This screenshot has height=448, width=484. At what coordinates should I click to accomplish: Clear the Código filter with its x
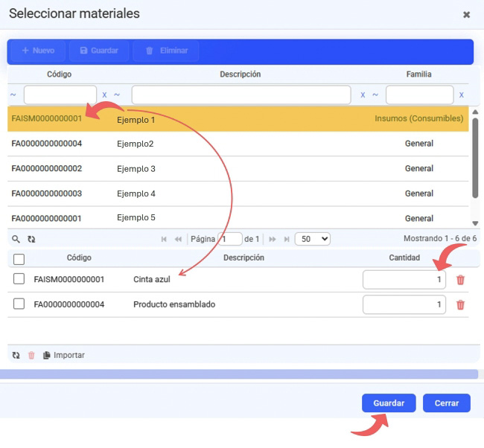[104, 95]
